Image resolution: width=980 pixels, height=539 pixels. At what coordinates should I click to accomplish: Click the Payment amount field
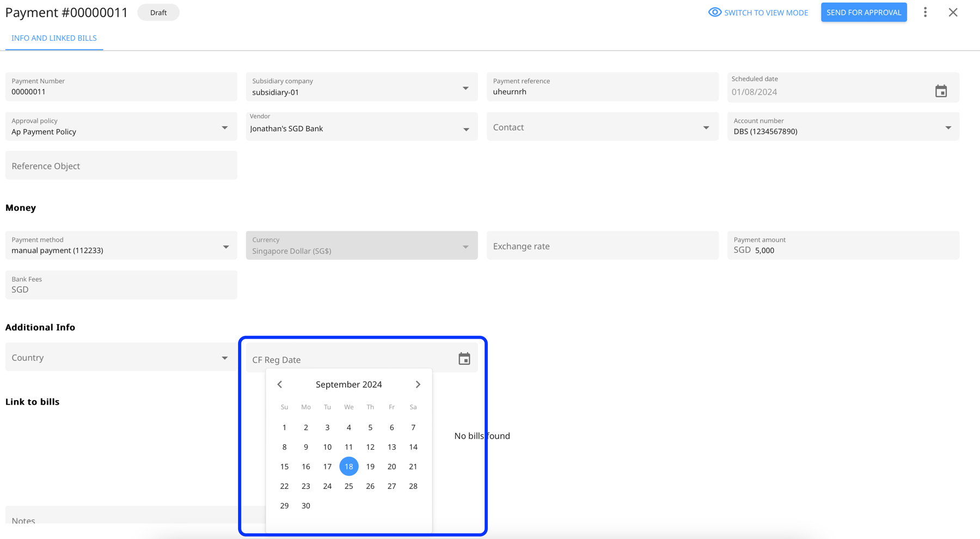click(x=843, y=245)
